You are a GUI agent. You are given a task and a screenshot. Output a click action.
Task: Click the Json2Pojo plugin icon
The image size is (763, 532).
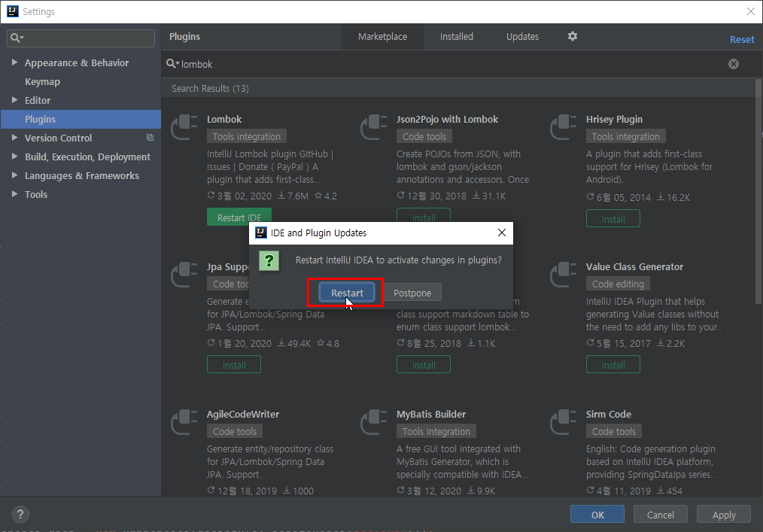(x=374, y=128)
